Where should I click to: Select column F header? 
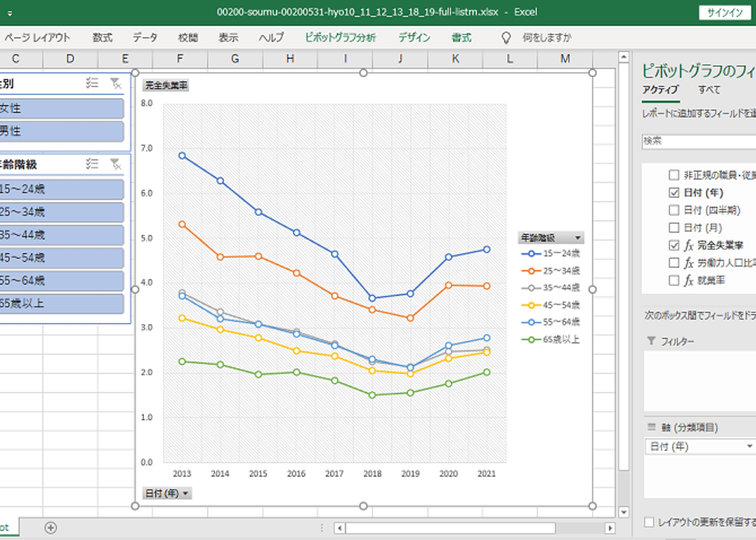(x=180, y=59)
